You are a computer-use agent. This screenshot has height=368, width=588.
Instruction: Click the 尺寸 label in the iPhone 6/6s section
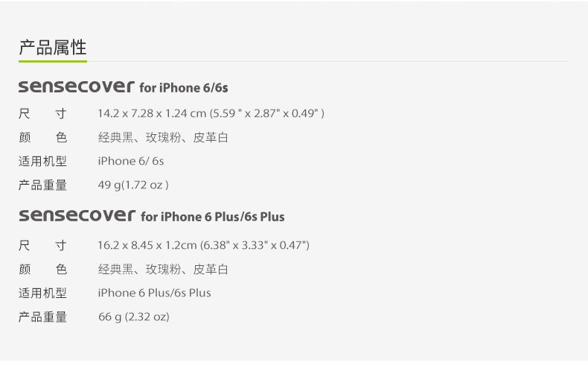tap(42, 114)
